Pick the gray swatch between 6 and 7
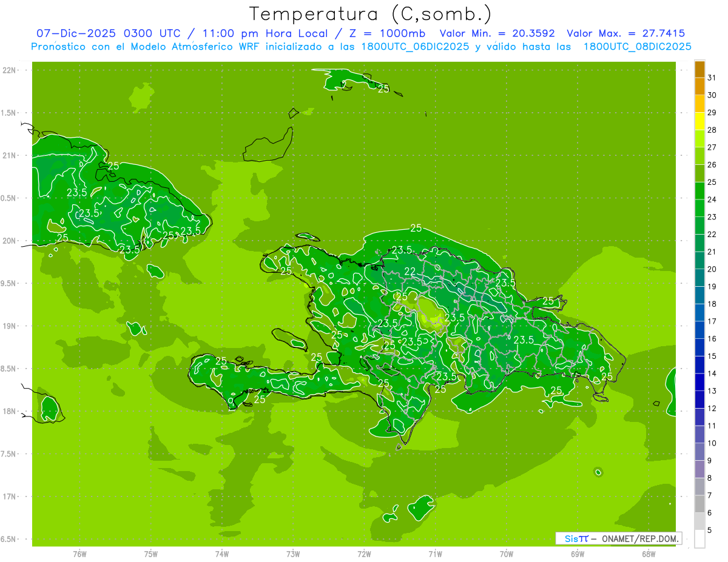This screenshot has width=728, height=562. (699, 504)
